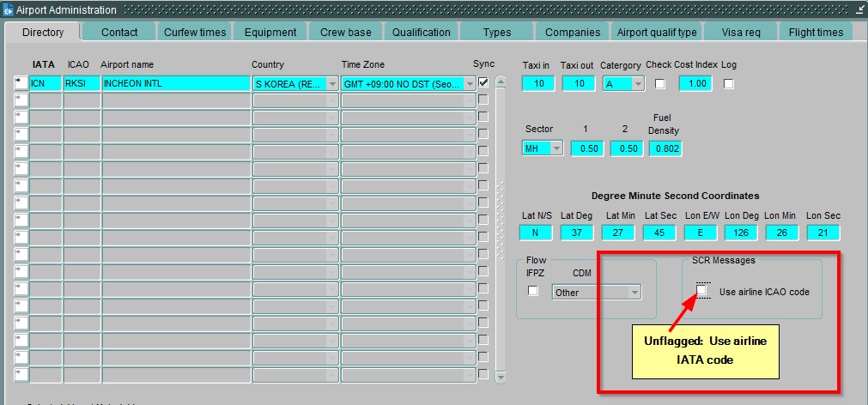Select the Flight times tab
Screen dimensions: 868x405
click(816, 33)
